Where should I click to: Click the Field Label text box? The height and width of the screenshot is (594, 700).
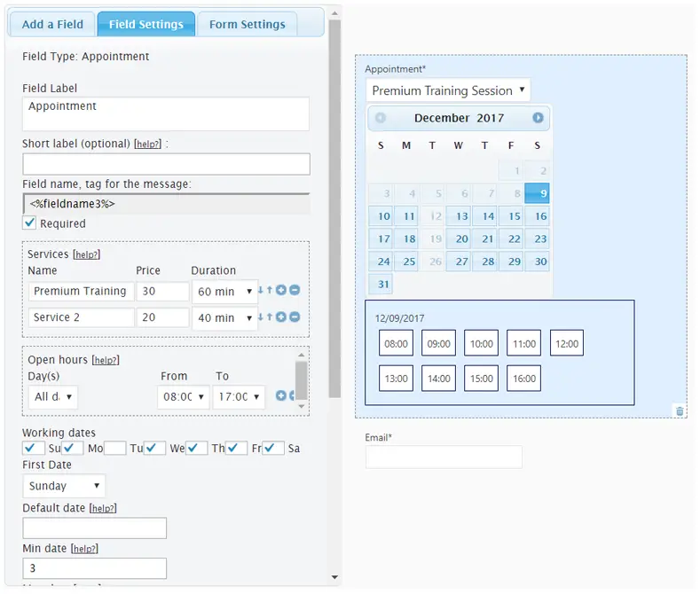(166, 113)
